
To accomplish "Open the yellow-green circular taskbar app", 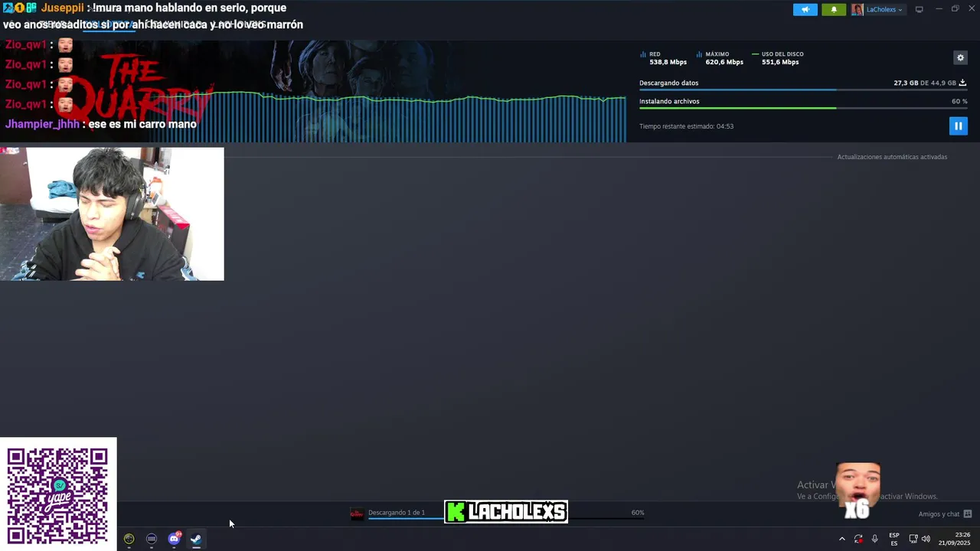I will 129,539.
